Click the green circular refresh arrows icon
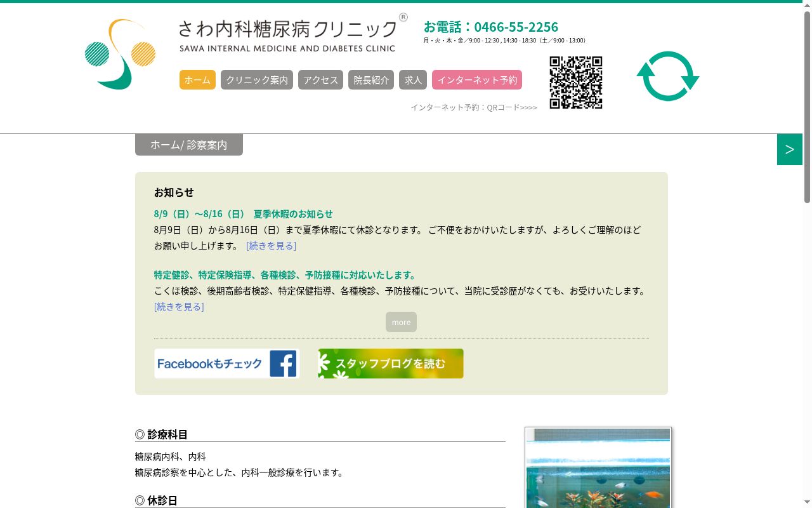 click(668, 76)
